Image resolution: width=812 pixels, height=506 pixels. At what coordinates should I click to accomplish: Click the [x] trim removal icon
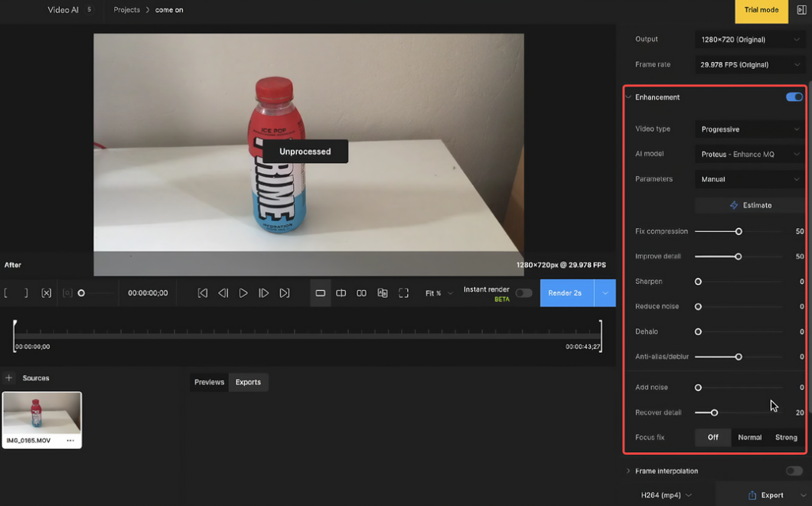point(47,292)
